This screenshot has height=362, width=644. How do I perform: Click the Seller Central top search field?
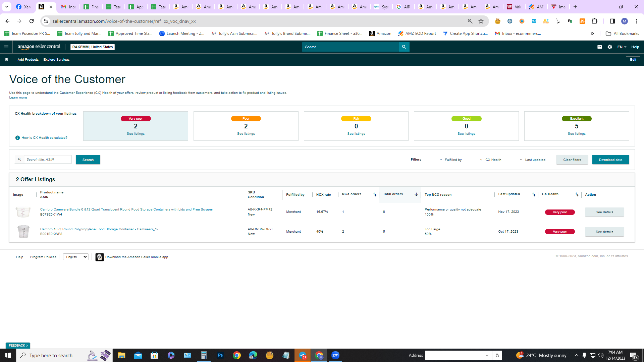(x=351, y=47)
